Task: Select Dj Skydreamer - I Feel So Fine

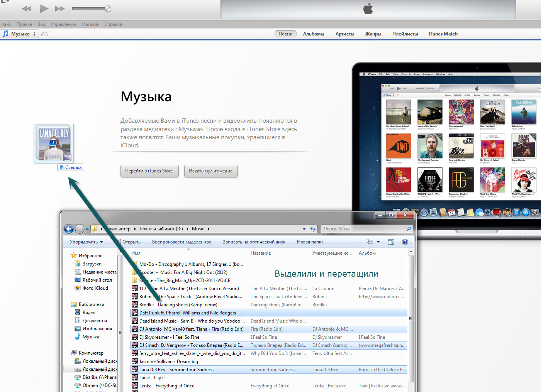Action: [x=269, y=337]
